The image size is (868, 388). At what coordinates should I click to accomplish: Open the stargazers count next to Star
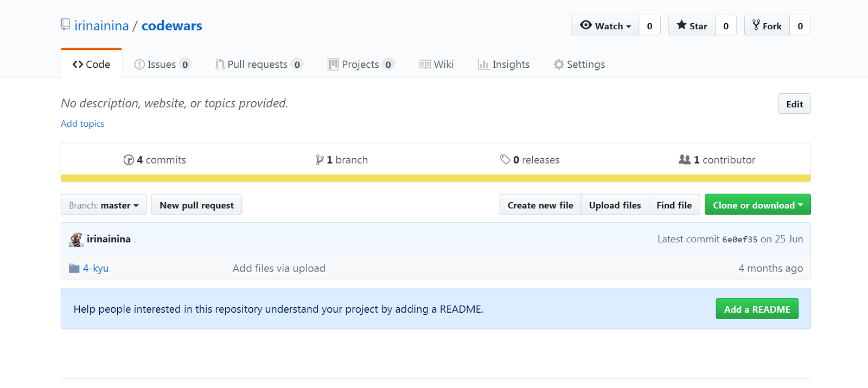pyautogui.click(x=726, y=25)
